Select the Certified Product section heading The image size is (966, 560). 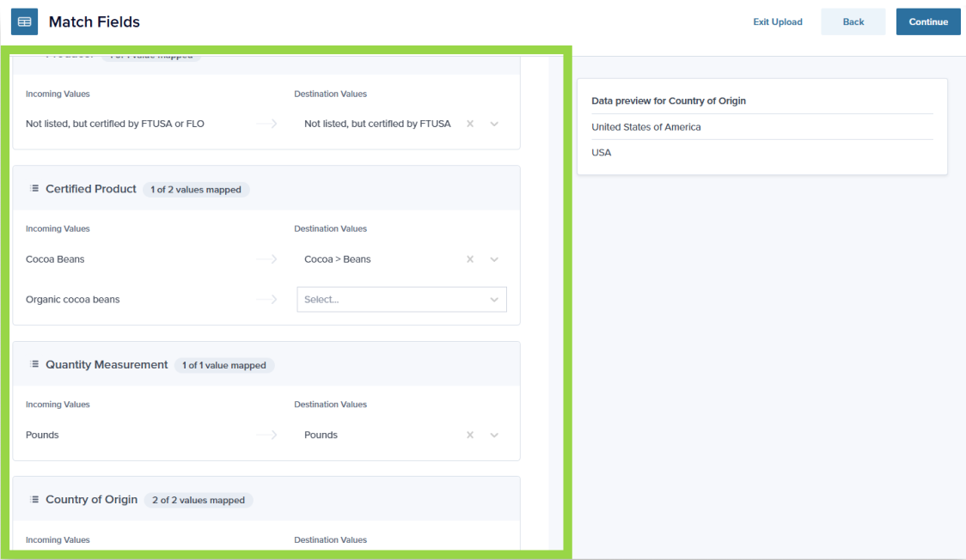[x=90, y=189]
